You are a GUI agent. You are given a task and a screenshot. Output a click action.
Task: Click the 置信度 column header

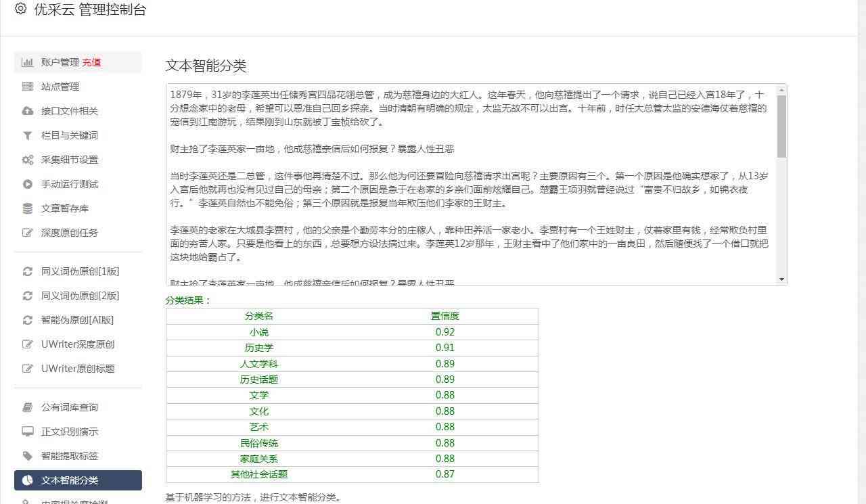[x=445, y=316]
